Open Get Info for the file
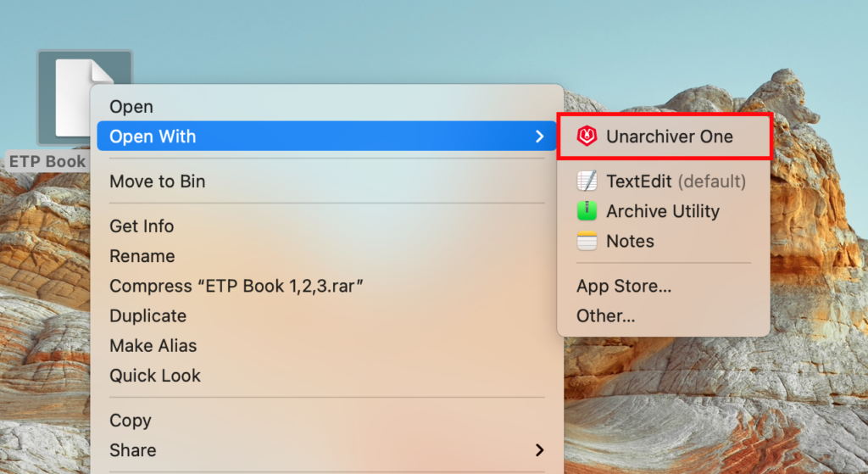This screenshot has height=474, width=868. point(142,226)
